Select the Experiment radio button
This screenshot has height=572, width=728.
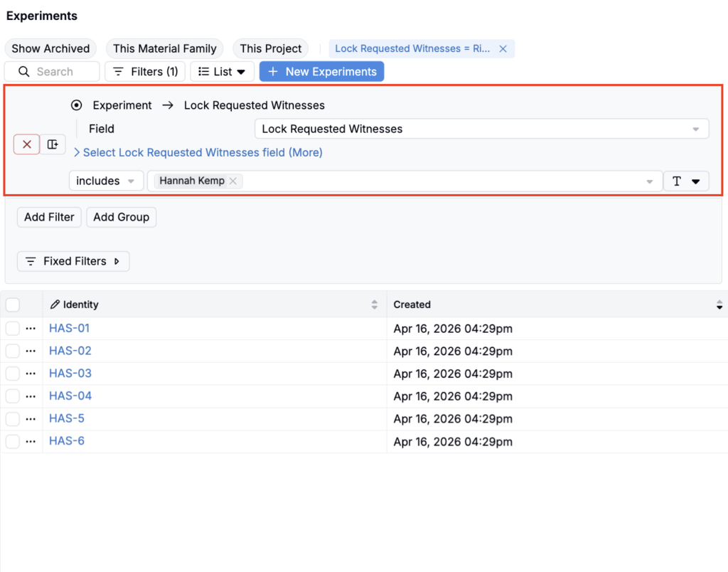77,105
